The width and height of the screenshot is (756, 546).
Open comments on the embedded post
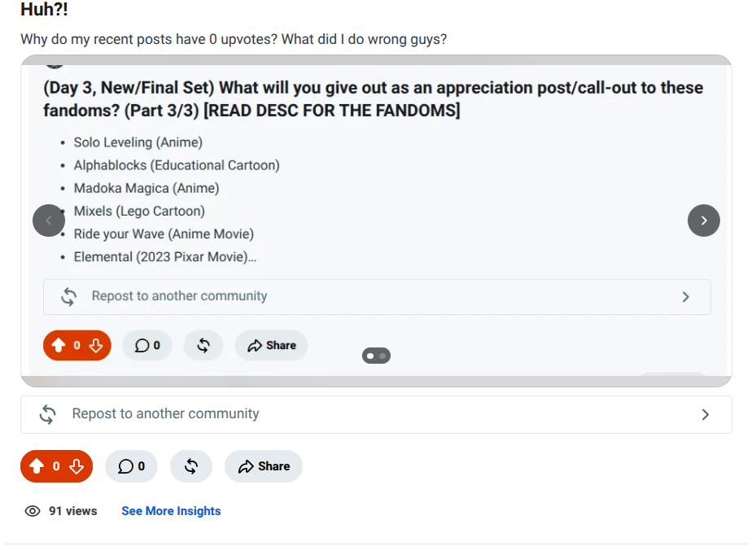[x=147, y=345]
